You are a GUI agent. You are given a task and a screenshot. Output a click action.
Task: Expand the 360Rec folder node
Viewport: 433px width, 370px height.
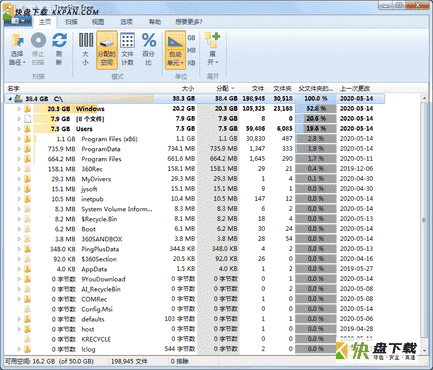tap(19, 169)
